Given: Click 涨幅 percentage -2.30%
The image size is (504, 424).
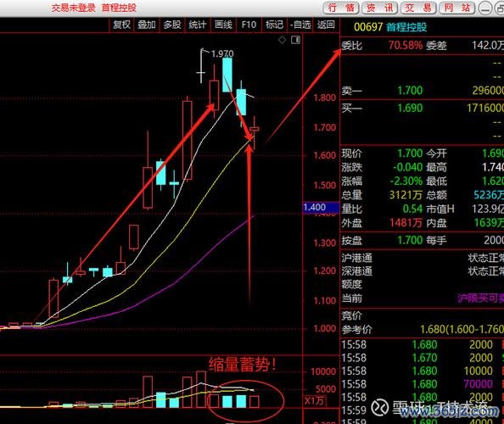Looking at the screenshot, I should pos(406,181).
